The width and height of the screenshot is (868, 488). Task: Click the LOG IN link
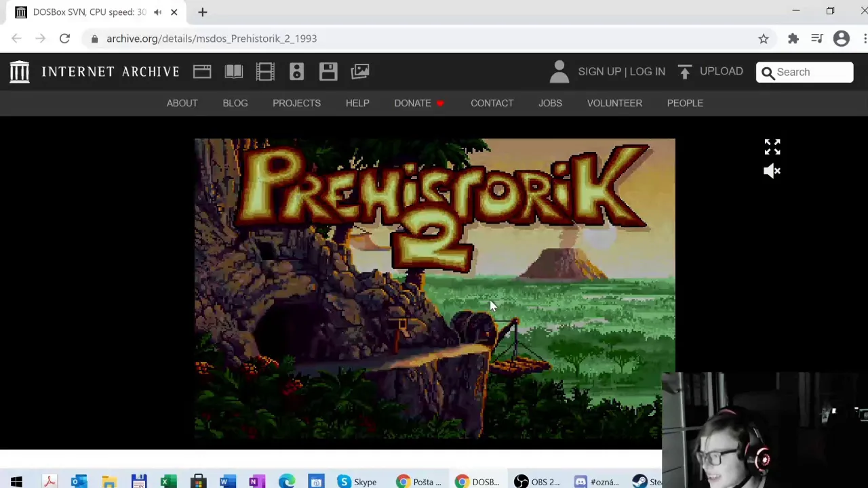[648, 71]
